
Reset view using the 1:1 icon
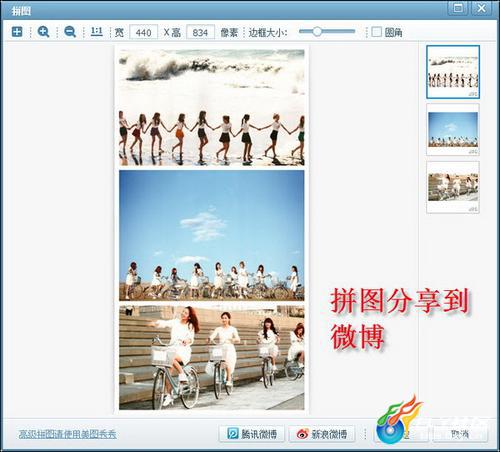point(97,32)
